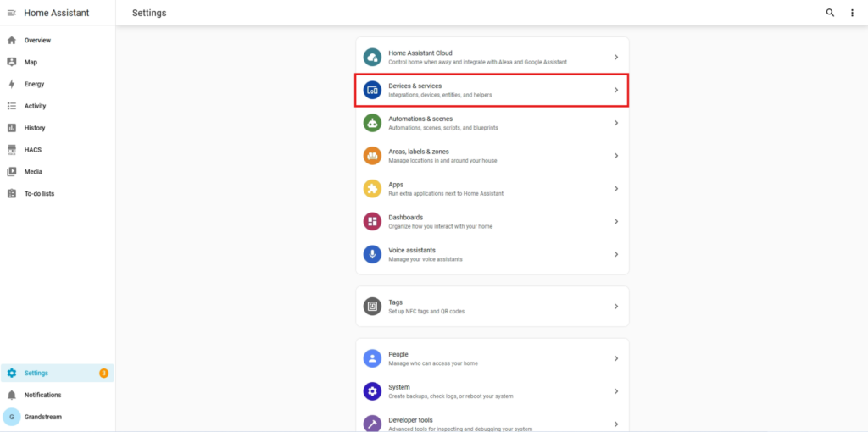Click the Tags NFC icon
This screenshot has width=868, height=432.
[373, 307]
